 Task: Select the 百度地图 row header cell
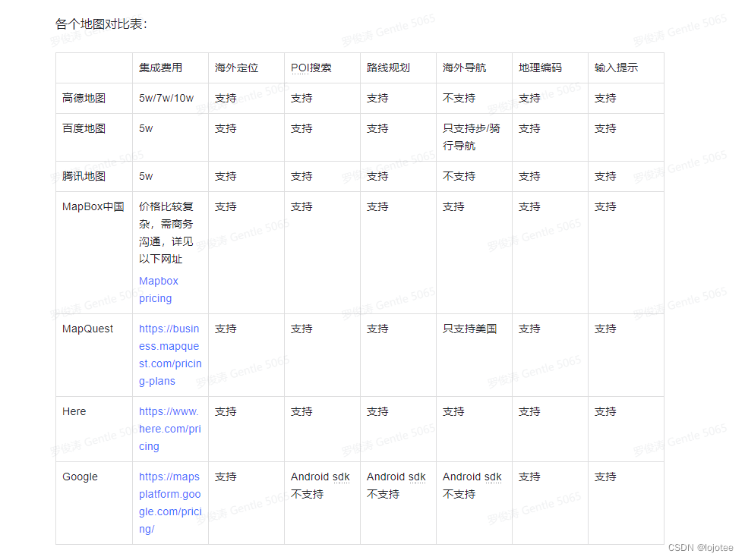pyautogui.click(x=82, y=128)
